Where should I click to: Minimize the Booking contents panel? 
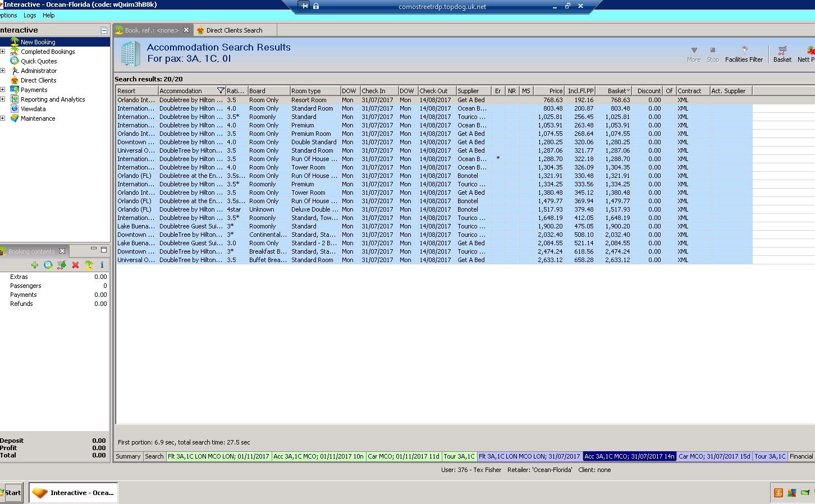coord(94,250)
